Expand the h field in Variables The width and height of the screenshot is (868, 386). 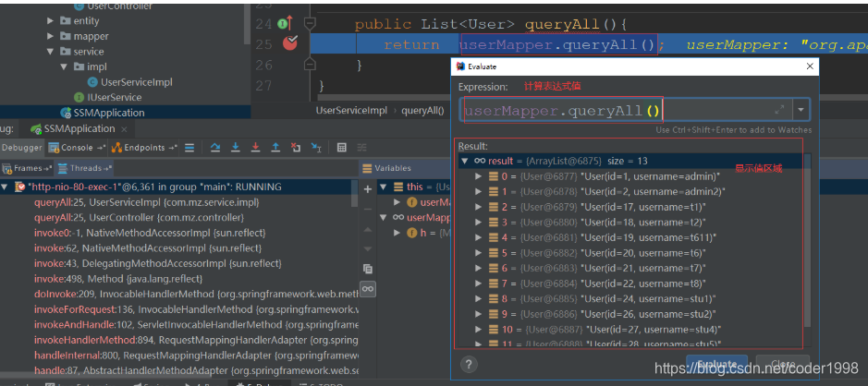[397, 233]
